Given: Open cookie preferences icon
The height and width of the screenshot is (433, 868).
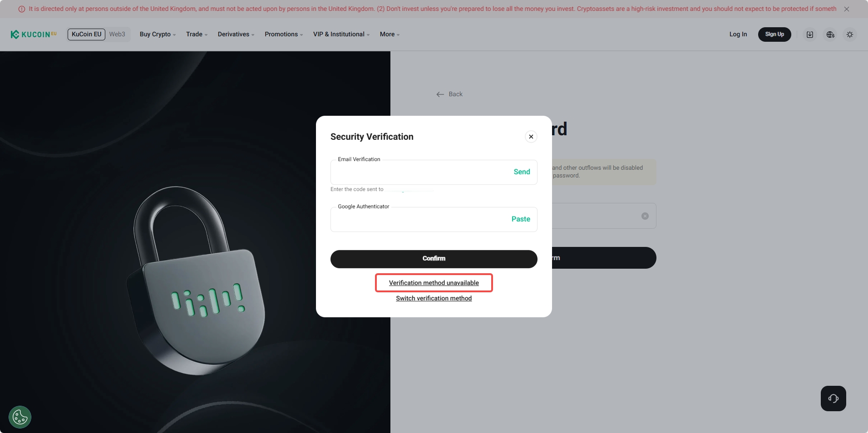Looking at the screenshot, I should tap(20, 417).
